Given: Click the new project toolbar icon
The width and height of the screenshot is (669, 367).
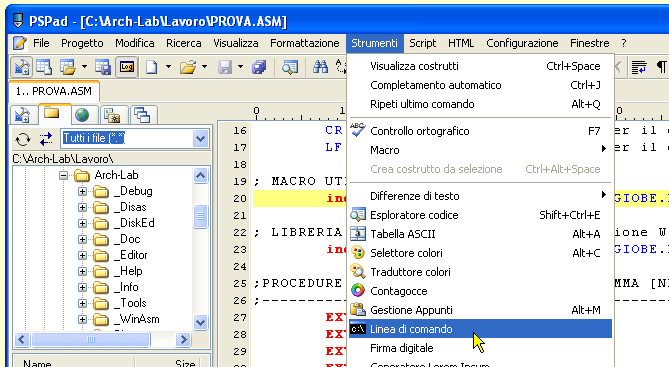Looking at the screenshot, I should click(x=44, y=67).
